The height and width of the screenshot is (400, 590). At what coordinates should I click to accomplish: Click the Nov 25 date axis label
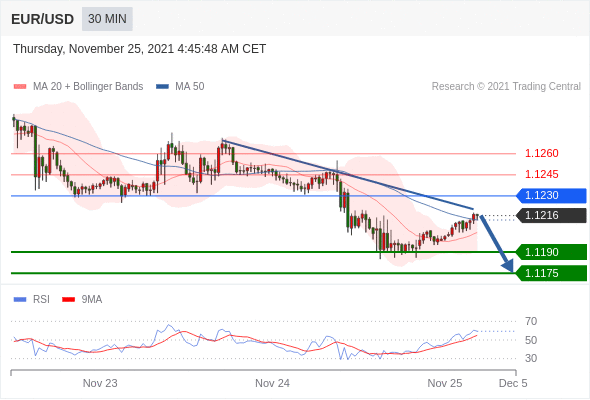445,383
